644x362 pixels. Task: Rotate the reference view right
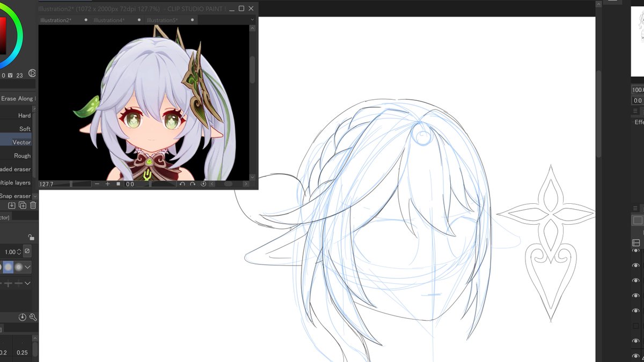point(193,184)
